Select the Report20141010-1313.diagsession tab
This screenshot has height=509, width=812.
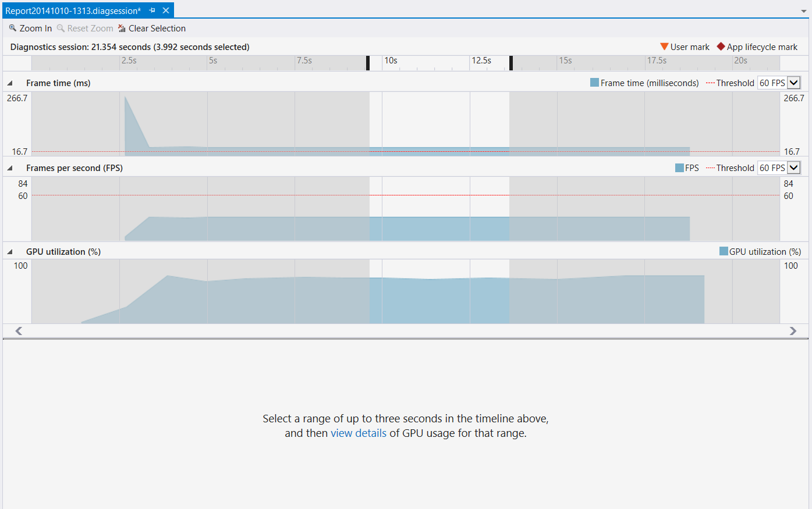click(x=73, y=10)
